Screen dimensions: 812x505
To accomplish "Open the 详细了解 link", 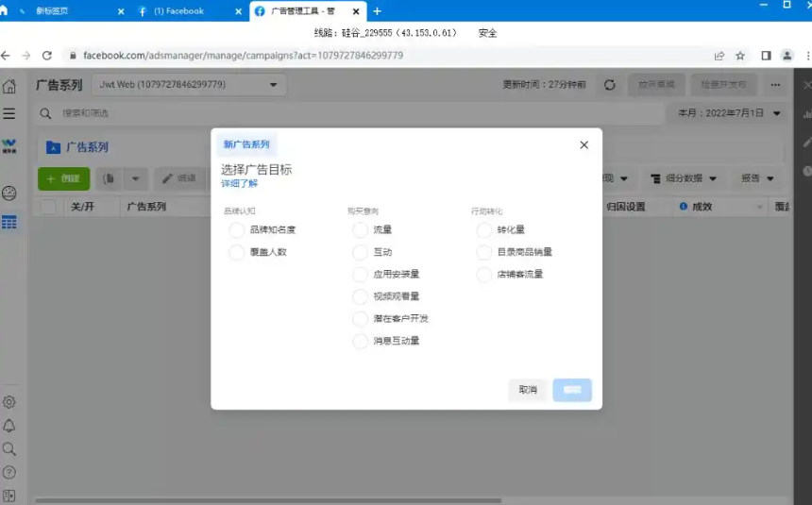I will (x=239, y=183).
